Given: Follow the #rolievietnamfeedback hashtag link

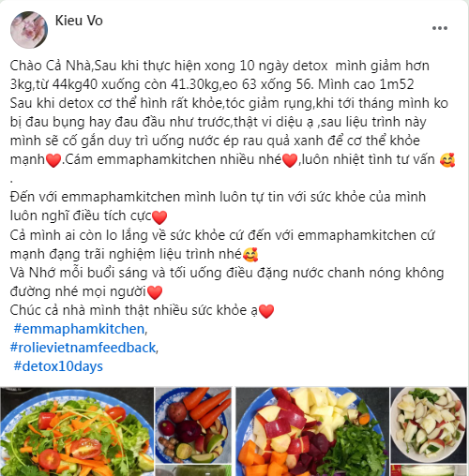Looking at the screenshot, I should (83, 348).
